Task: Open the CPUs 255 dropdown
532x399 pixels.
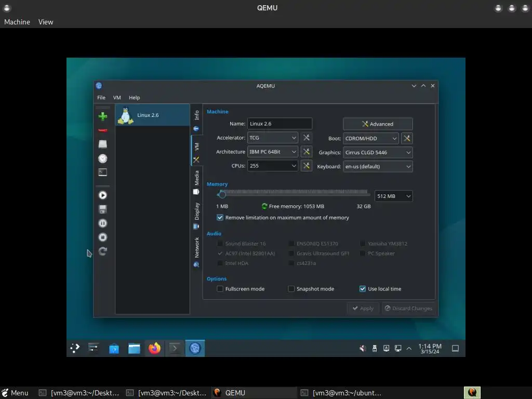Action: coord(273,166)
